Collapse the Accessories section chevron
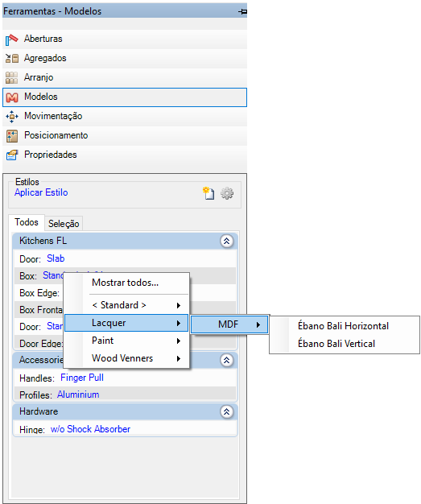This screenshot has width=421, height=504. [x=226, y=360]
